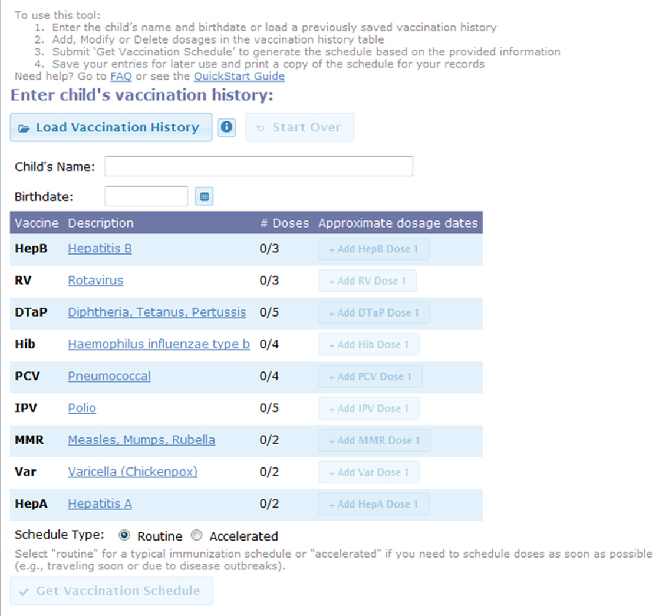
Task: Open the FAQ help link
Action: click(x=121, y=77)
